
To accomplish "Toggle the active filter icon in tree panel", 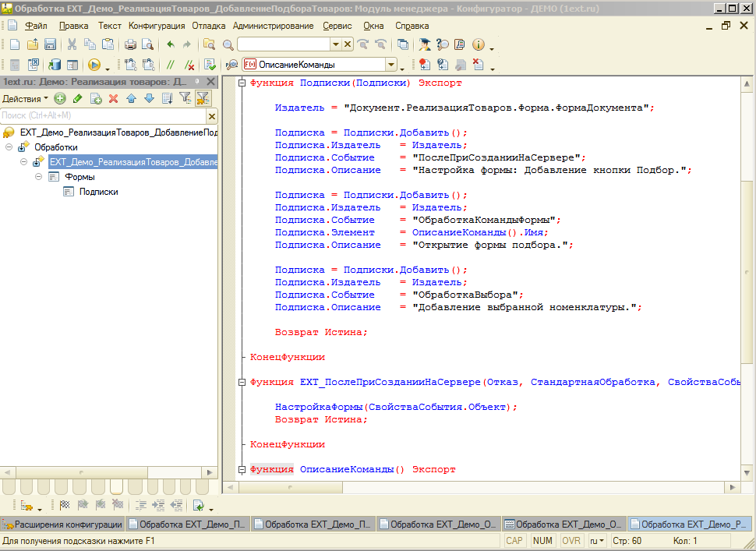I will (203, 99).
